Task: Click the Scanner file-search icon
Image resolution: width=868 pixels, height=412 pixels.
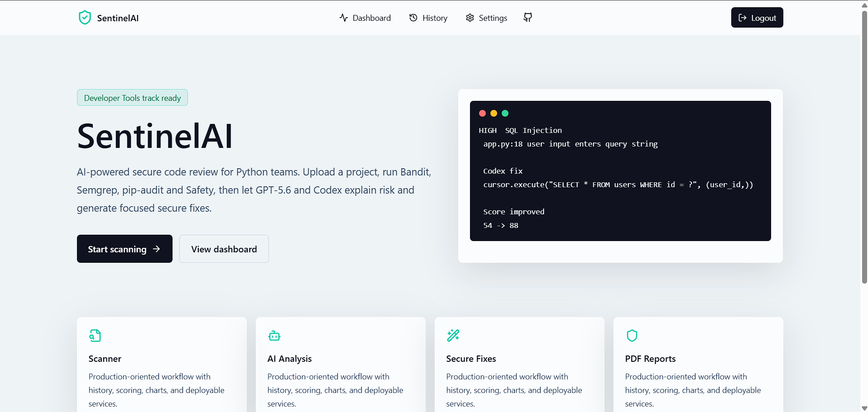Action: click(95, 336)
